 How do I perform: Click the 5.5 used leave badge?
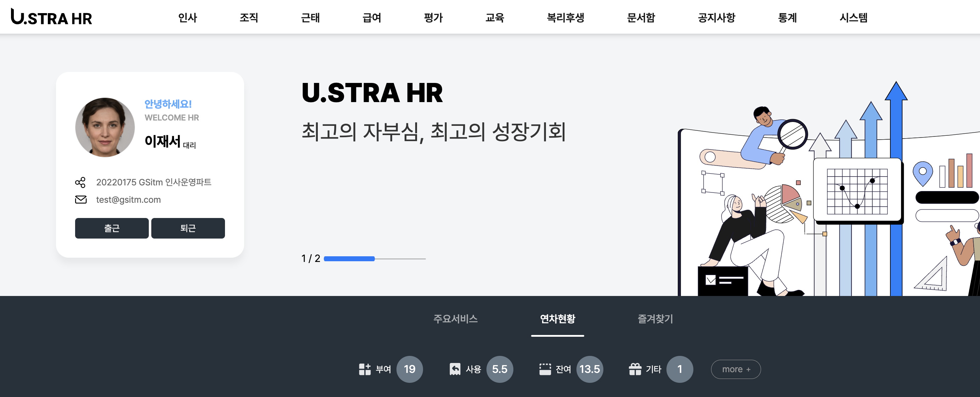500,369
